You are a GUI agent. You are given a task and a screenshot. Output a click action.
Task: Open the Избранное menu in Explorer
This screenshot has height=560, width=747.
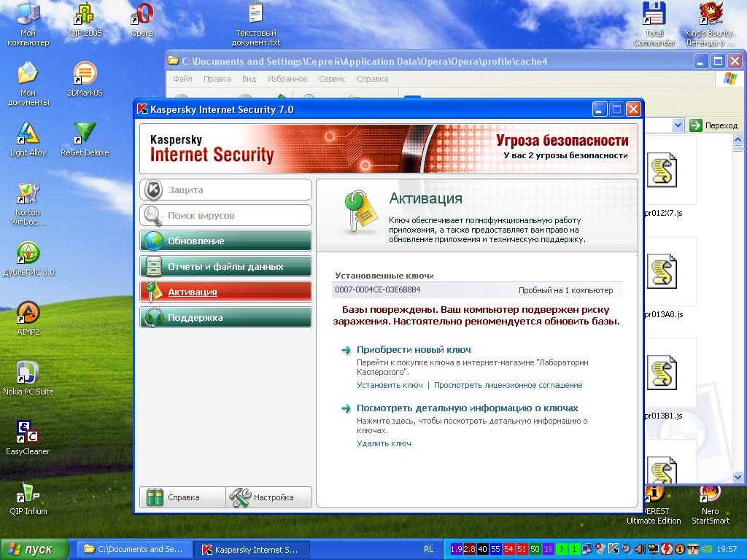point(287,79)
